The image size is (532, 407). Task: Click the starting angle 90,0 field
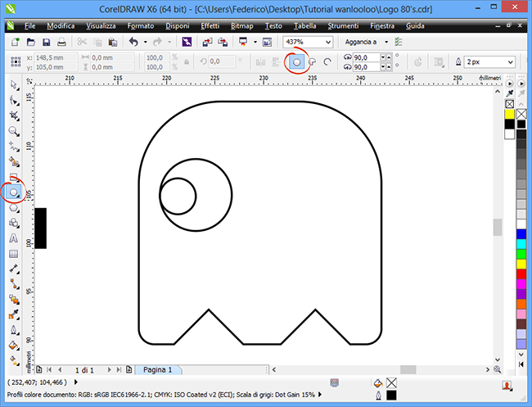coord(366,57)
